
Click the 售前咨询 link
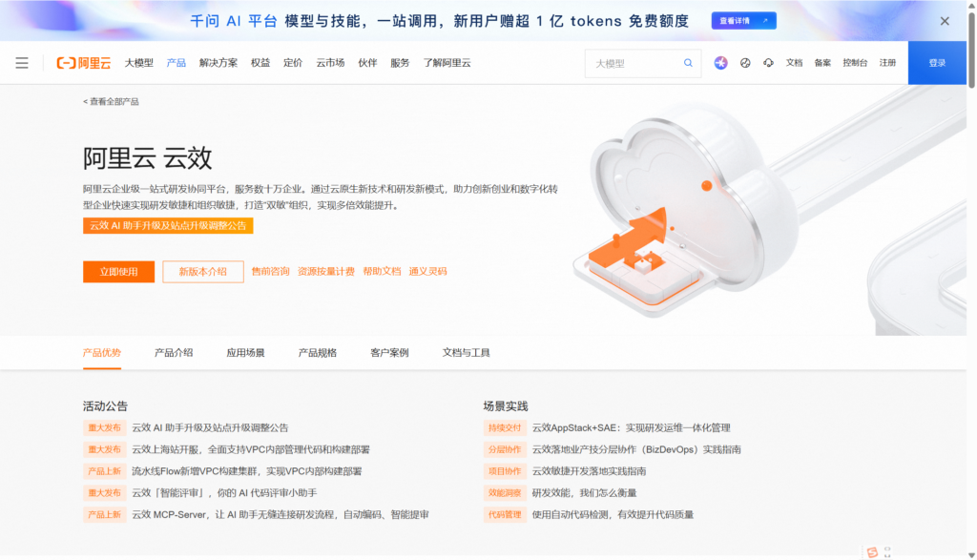tap(270, 272)
